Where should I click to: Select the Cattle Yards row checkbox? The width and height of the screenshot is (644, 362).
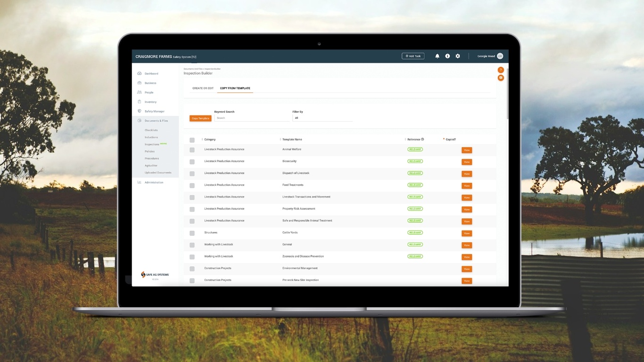192,233
